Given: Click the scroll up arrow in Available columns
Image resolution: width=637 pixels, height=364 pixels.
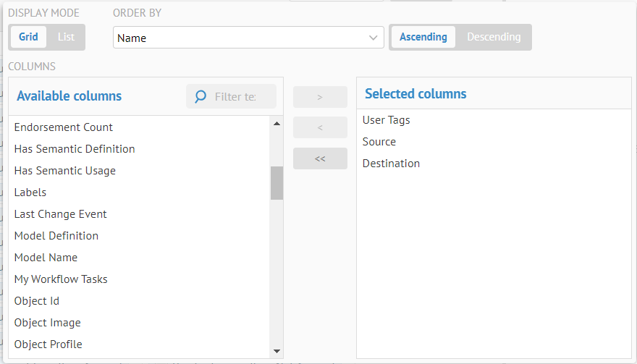Looking at the screenshot, I should coord(277,124).
